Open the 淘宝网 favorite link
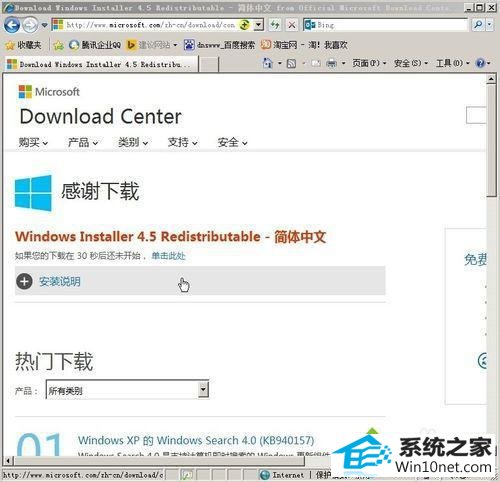This screenshot has width=500, height=482. pyautogui.click(x=304, y=45)
